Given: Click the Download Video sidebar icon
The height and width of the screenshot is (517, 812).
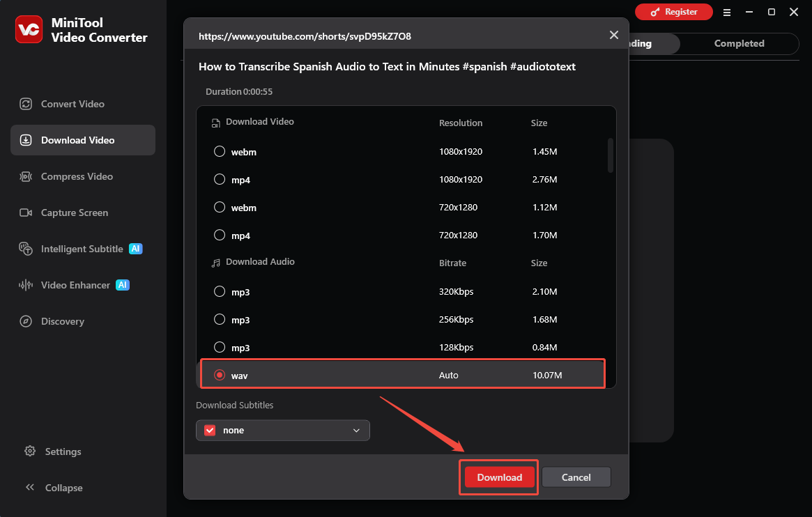Looking at the screenshot, I should tap(26, 140).
